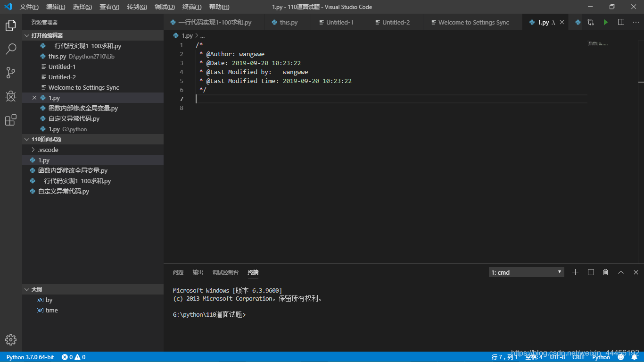This screenshot has height=362, width=644.
Task: Switch to 问题 panel tab
Action: coord(178,272)
